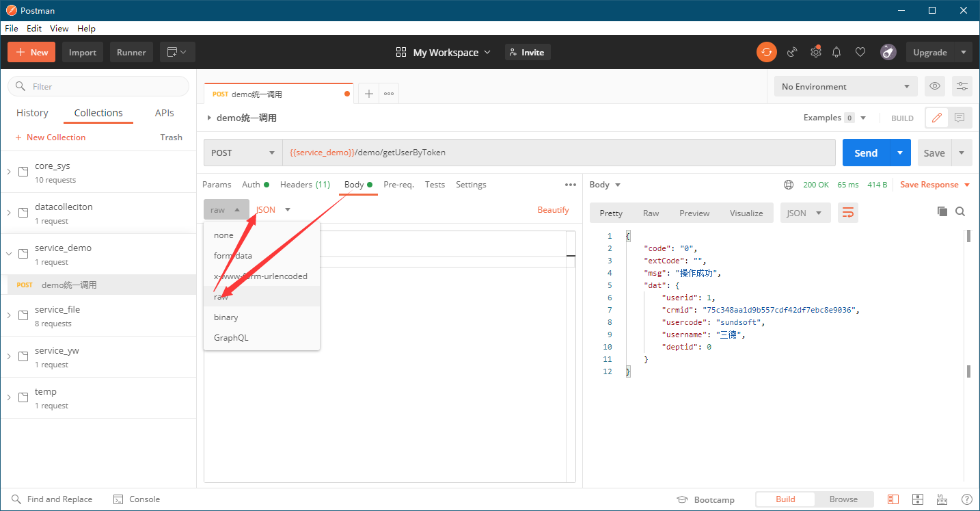Click the Beautify link

click(x=553, y=209)
